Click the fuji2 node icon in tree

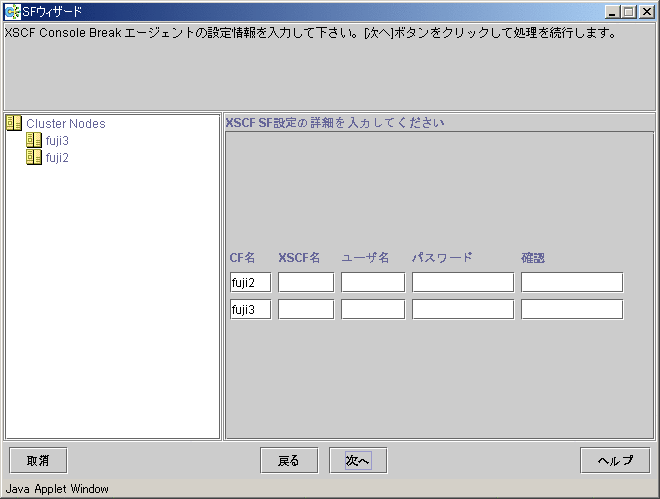coord(34,157)
